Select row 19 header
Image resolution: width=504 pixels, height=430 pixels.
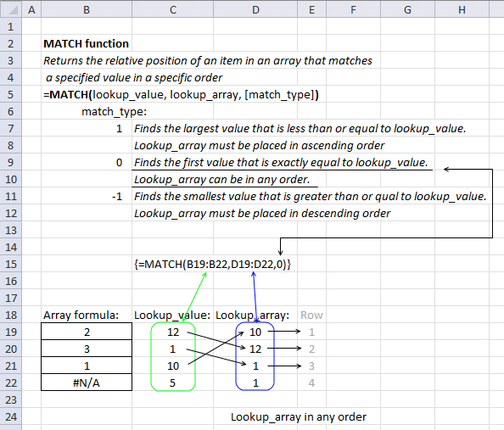11,332
